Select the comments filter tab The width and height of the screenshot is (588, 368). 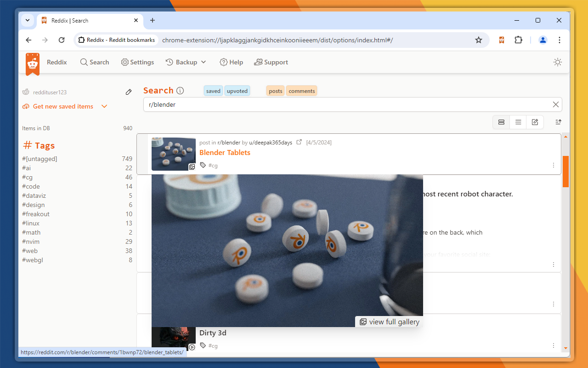301,91
